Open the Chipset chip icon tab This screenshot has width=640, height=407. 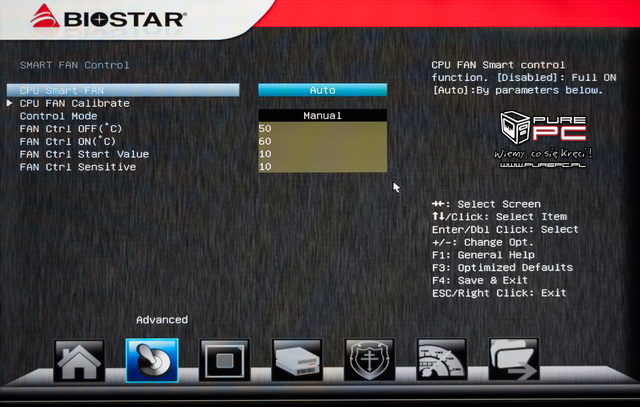(x=224, y=360)
